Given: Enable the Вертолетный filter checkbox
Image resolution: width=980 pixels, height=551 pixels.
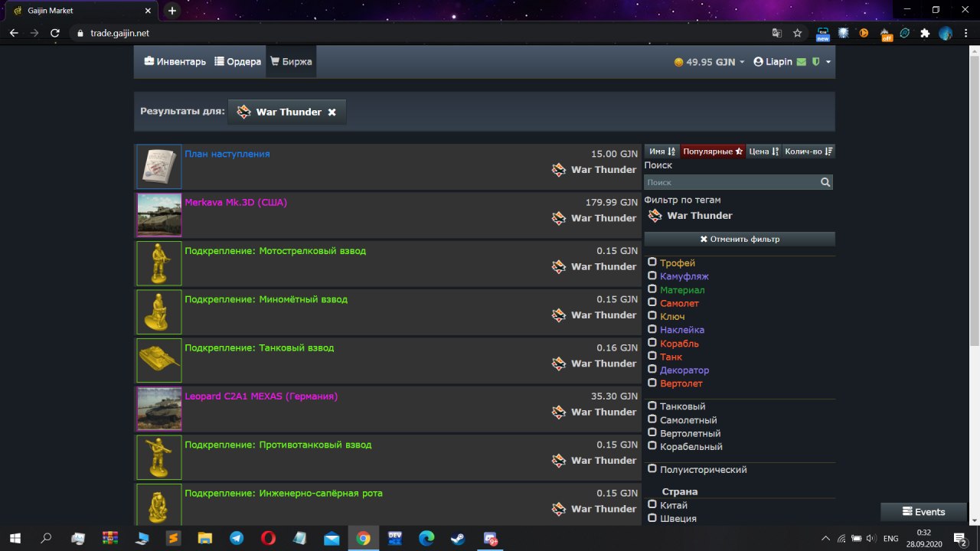Looking at the screenshot, I should tap(652, 432).
